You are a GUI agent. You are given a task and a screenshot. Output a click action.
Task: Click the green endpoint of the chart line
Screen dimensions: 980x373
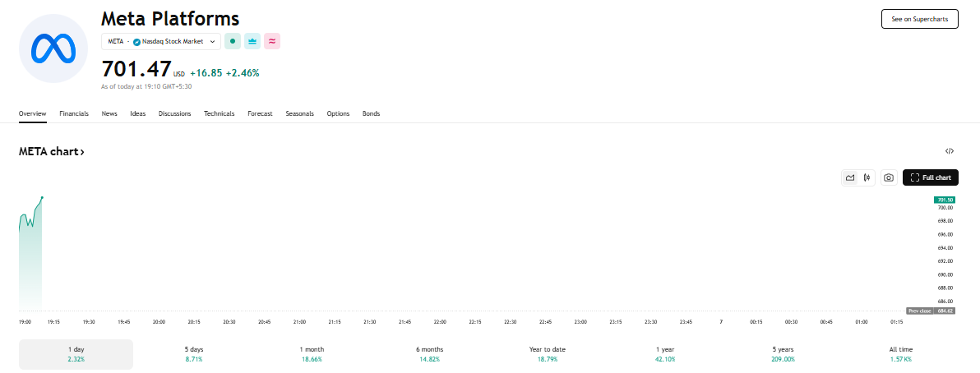click(x=42, y=197)
